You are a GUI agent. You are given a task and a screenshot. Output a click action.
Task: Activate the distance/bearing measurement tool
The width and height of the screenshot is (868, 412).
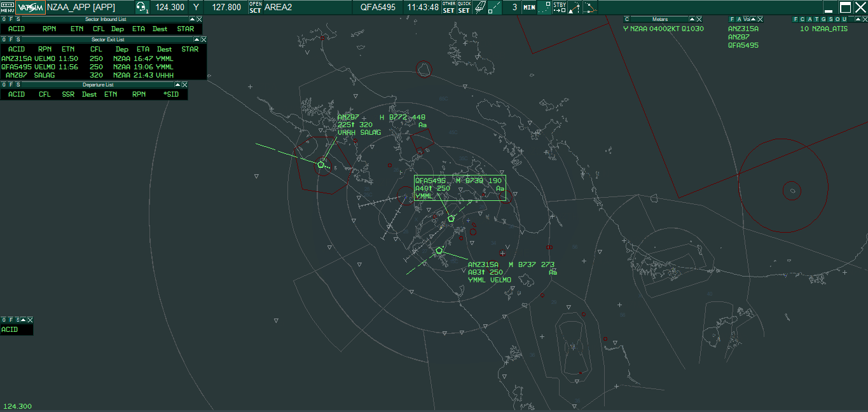(495, 7)
